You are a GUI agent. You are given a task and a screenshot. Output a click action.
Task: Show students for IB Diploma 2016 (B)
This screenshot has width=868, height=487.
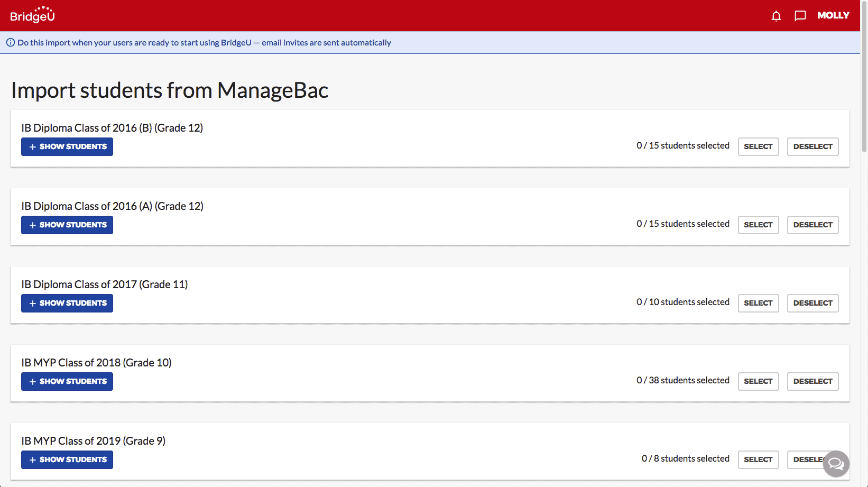coord(67,146)
